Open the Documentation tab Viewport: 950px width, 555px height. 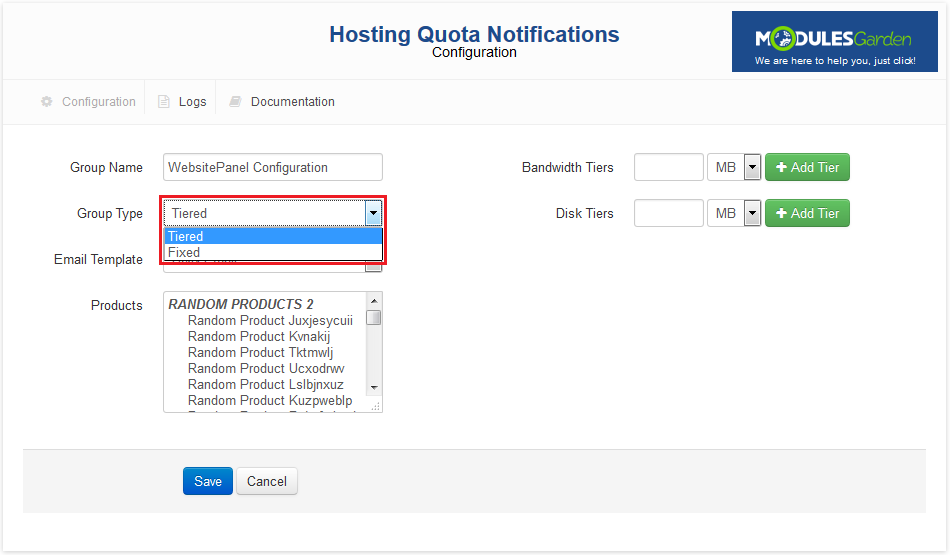(292, 102)
